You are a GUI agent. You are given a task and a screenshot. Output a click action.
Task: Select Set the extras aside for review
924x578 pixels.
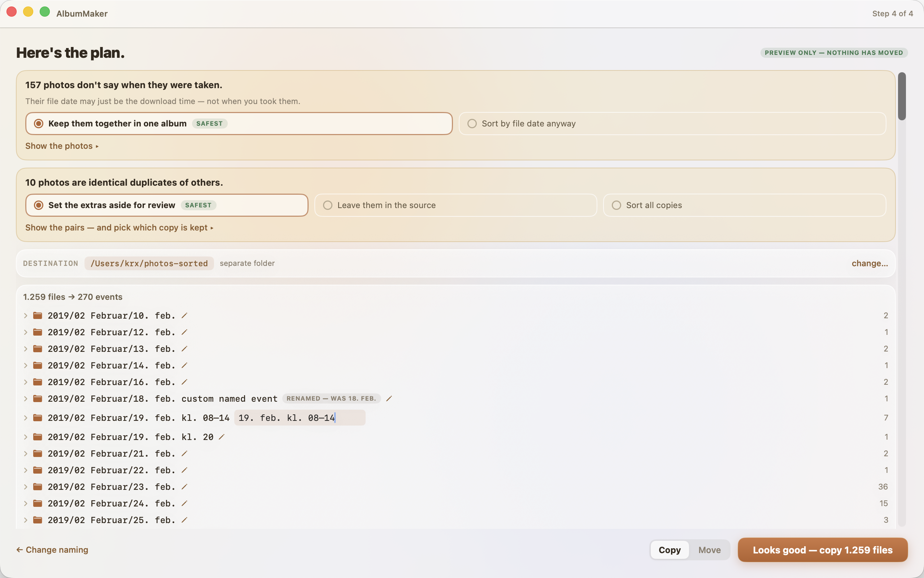(166, 205)
